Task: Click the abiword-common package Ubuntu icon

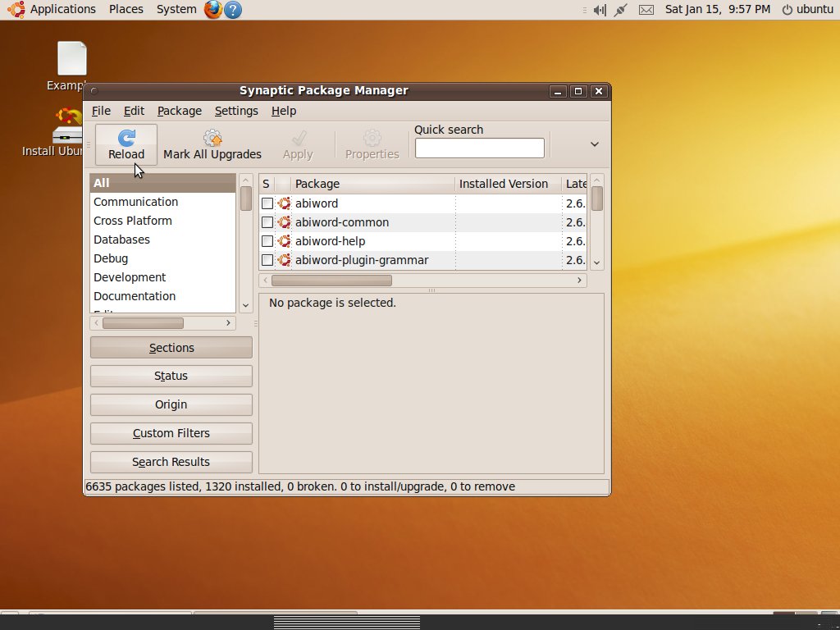Action: point(284,222)
